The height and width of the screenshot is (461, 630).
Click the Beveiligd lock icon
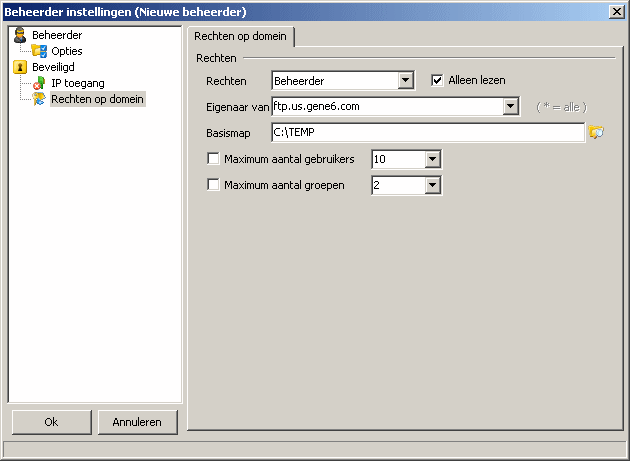(x=20, y=67)
